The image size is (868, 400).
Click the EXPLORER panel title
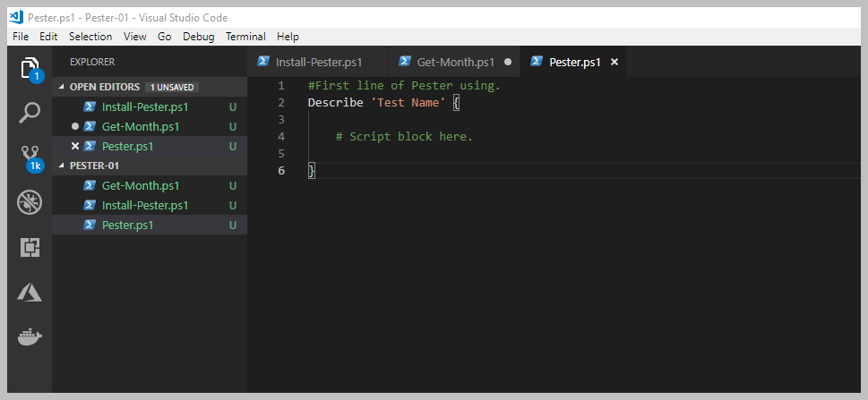pyautogui.click(x=92, y=62)
